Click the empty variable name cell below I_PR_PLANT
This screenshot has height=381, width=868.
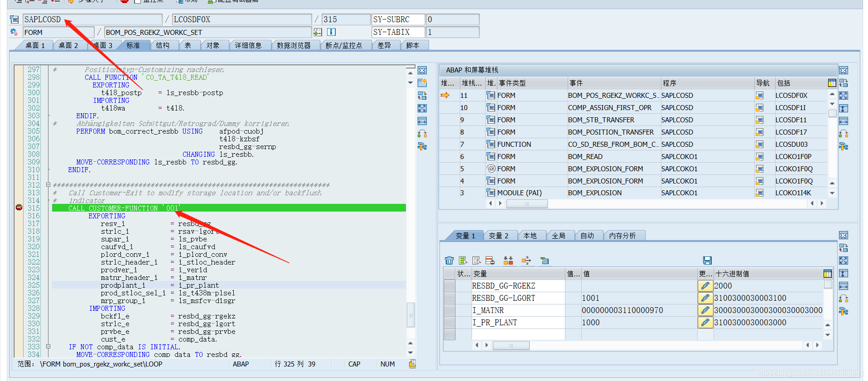tap(518, 334)
